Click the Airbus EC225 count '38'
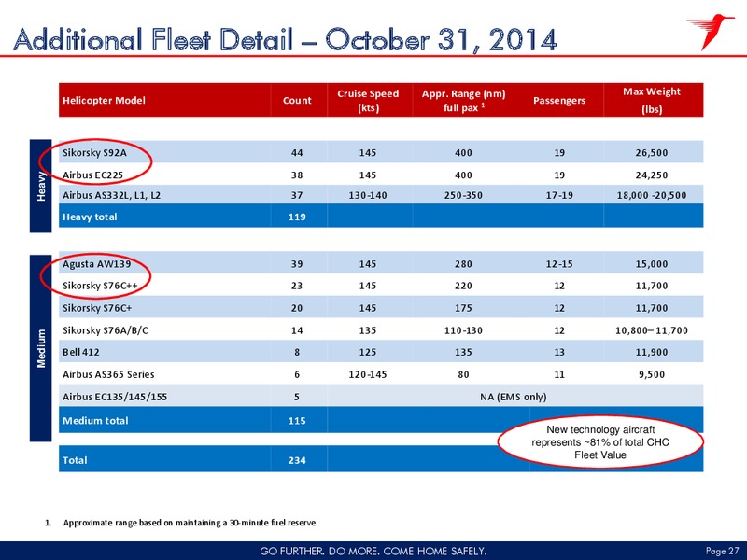The height and width of the screenshot is (560, 747). [x=297, y=175]
